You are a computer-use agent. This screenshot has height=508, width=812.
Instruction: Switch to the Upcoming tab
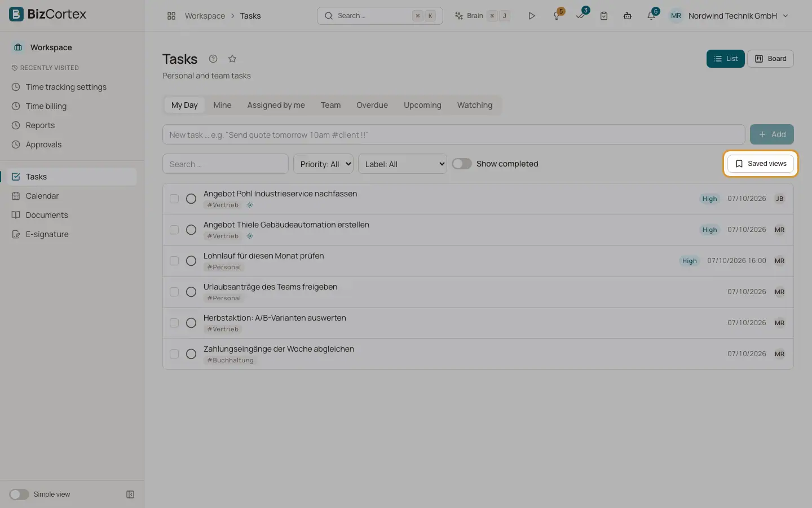point(422,105)
